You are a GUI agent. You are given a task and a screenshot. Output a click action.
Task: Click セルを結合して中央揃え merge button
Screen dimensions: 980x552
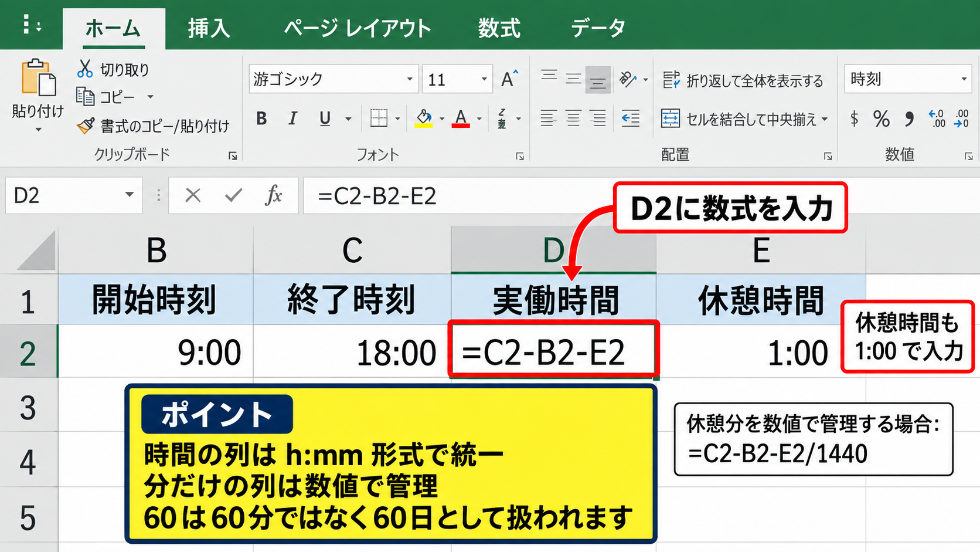coord(744,119)
